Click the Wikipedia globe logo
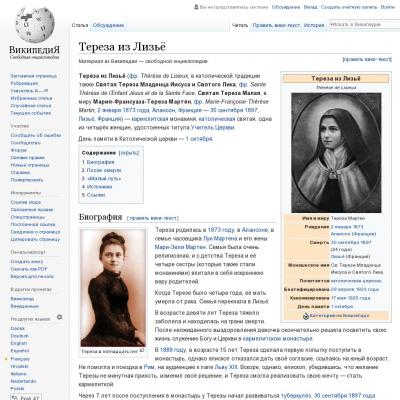The height and width of the screenshot is (400, 400). click(x=35, y=24)
